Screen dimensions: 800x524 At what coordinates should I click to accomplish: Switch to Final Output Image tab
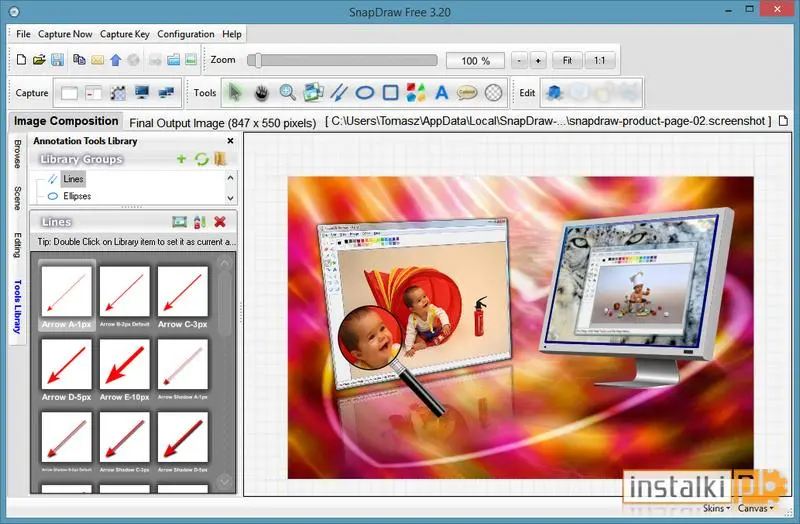(x=222, y=123)
